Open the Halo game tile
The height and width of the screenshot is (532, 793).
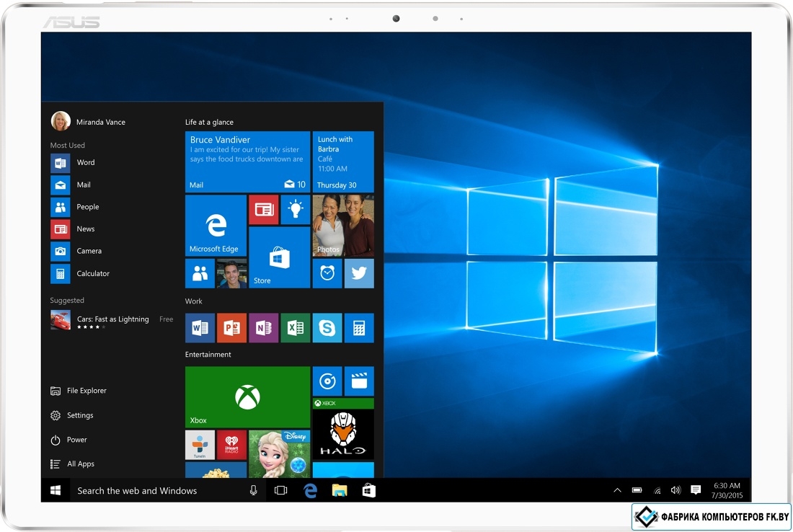click(x=343, y=429)
